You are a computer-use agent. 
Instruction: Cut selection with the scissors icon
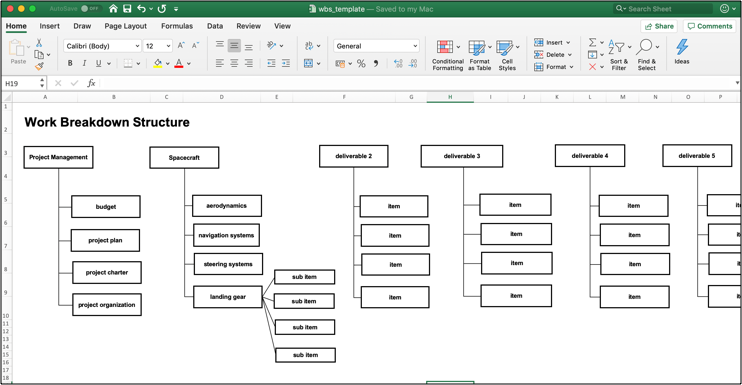click(39, 43)
